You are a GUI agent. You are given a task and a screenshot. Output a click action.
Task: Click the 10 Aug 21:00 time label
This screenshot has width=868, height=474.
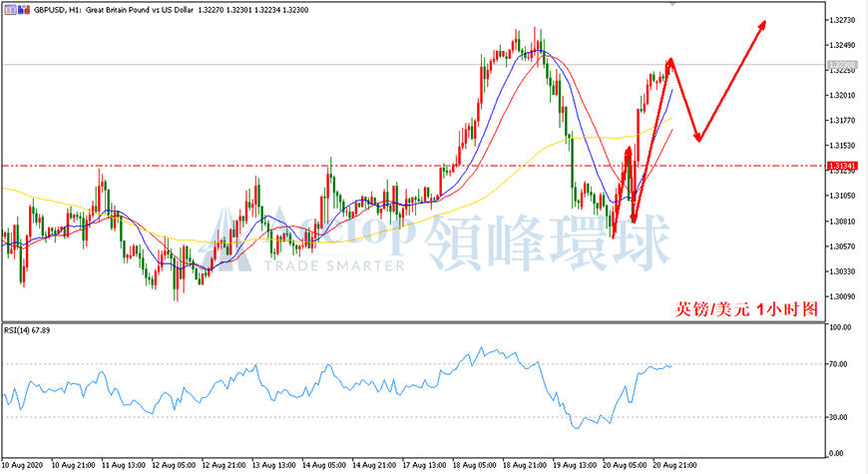coord(74,465)
